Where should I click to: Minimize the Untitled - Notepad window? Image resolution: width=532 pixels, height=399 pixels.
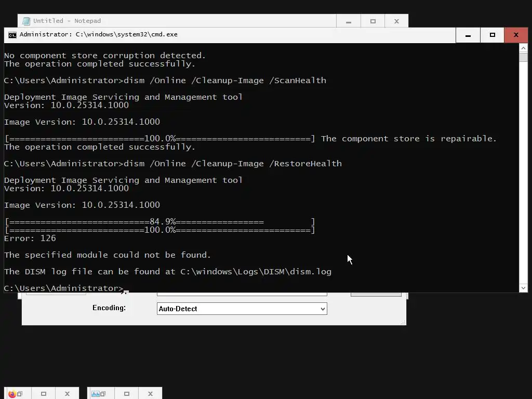click(349, 21)
